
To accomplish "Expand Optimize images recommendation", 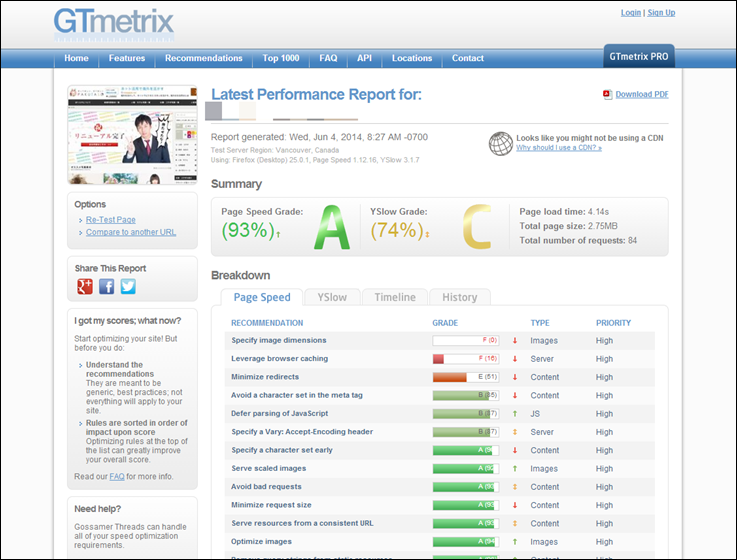I will [x=261, y=542].
